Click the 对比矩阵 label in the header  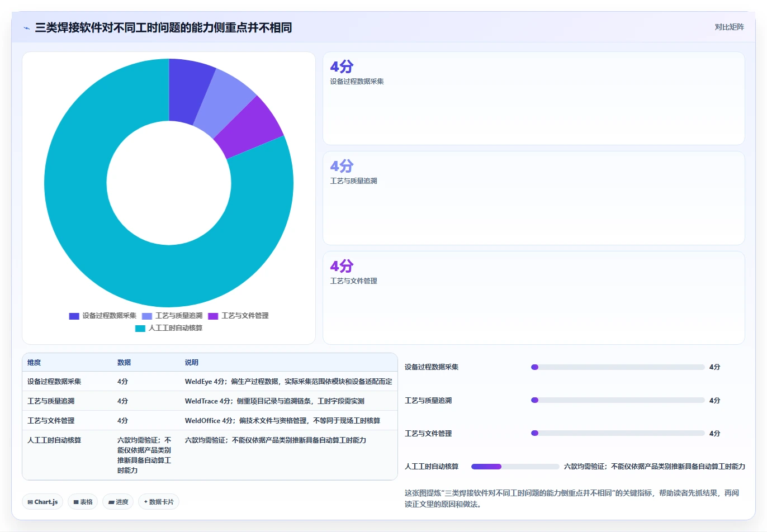[x=729, y=27]
